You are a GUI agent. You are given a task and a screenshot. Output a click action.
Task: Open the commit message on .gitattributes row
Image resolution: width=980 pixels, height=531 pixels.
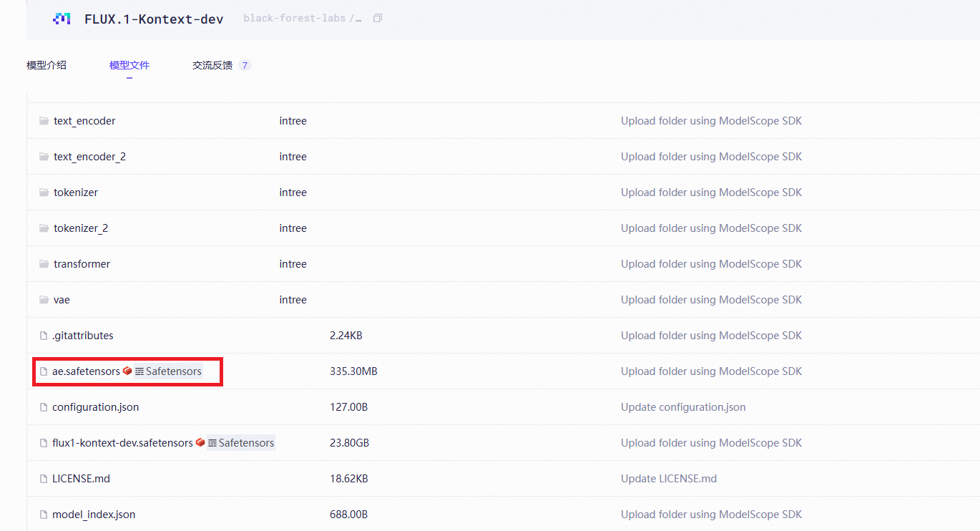711,336
